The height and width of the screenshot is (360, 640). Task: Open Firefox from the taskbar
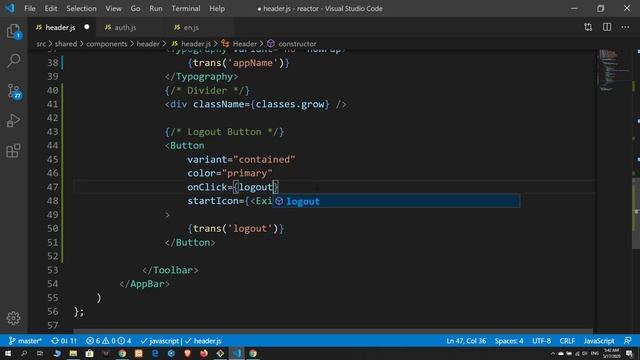204,353
